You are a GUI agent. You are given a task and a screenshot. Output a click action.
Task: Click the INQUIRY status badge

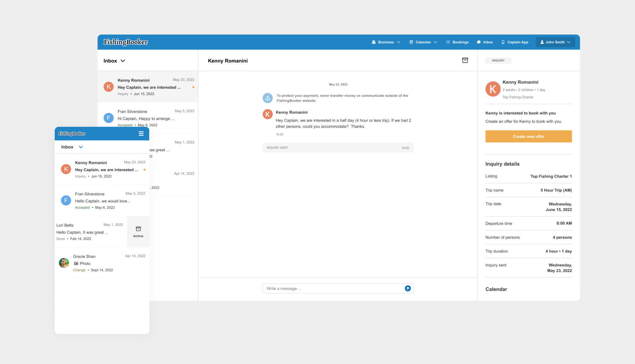(498, 60)
